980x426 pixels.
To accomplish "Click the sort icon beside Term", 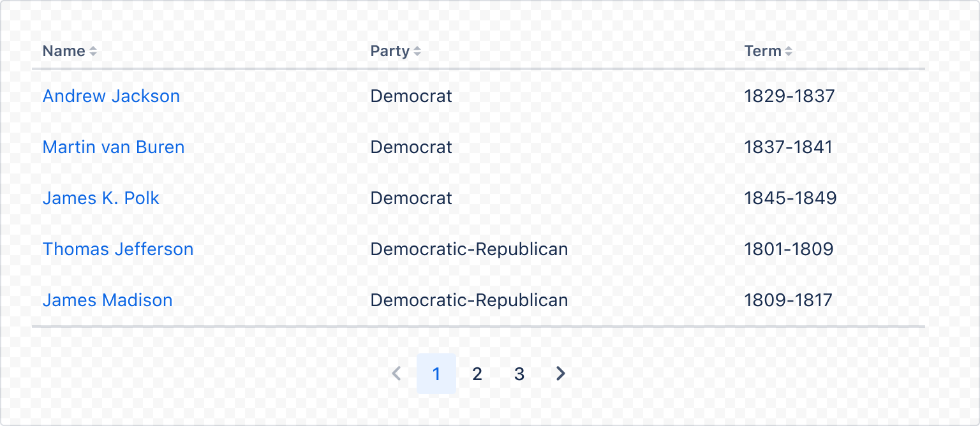I will (790, 51).
